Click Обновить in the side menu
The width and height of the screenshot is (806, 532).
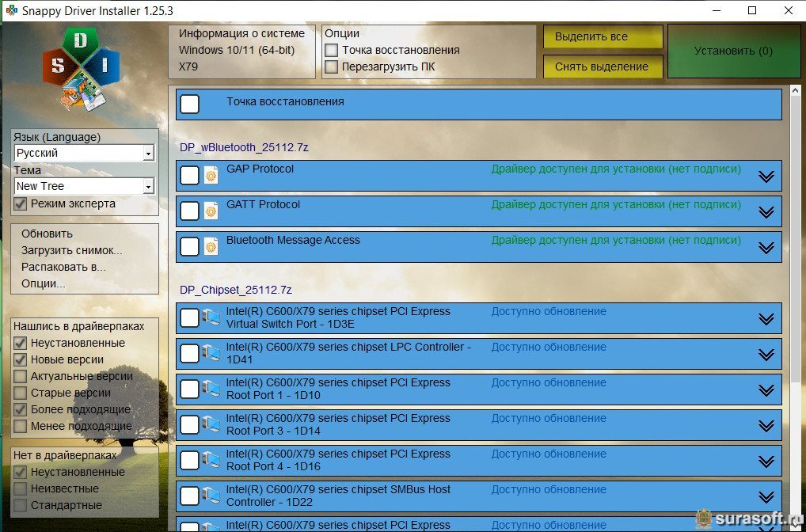tap(47, 234)
